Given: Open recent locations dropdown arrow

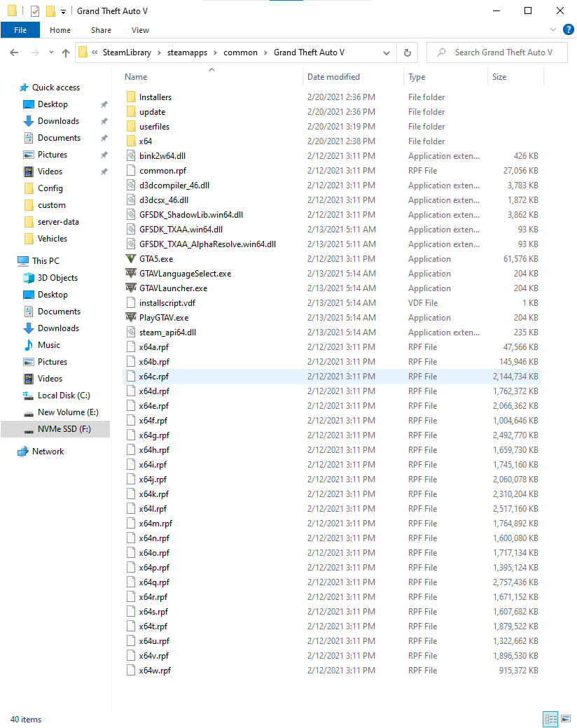Looking at the screenshot, I should [x=51, y=52].
